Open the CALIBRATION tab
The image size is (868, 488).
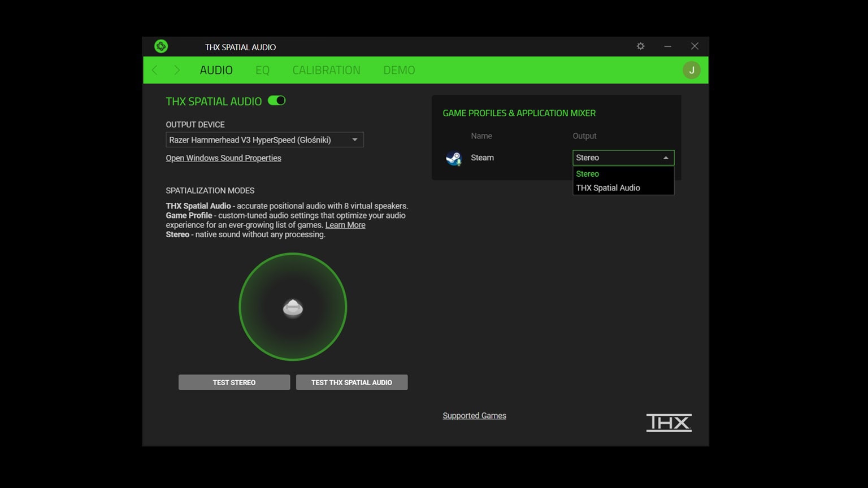coord(326,70)
